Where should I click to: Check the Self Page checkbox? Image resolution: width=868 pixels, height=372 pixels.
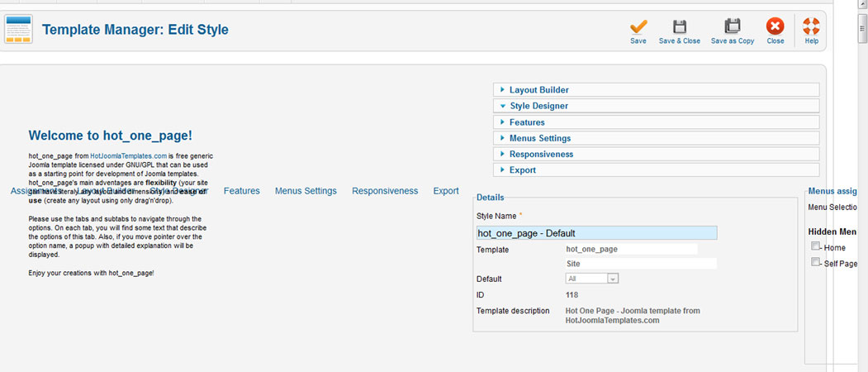[x=815, y=262]
